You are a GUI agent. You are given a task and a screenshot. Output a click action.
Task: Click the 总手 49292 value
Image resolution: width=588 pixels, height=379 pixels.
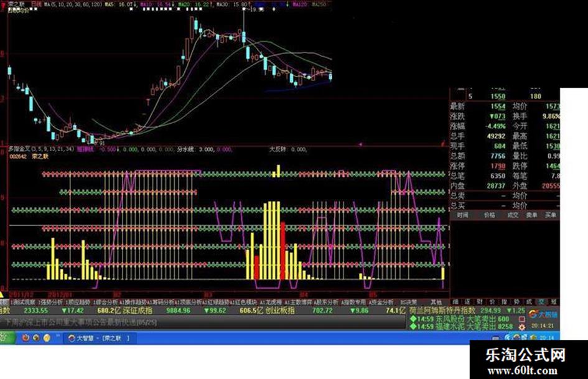tap(496, 136)
